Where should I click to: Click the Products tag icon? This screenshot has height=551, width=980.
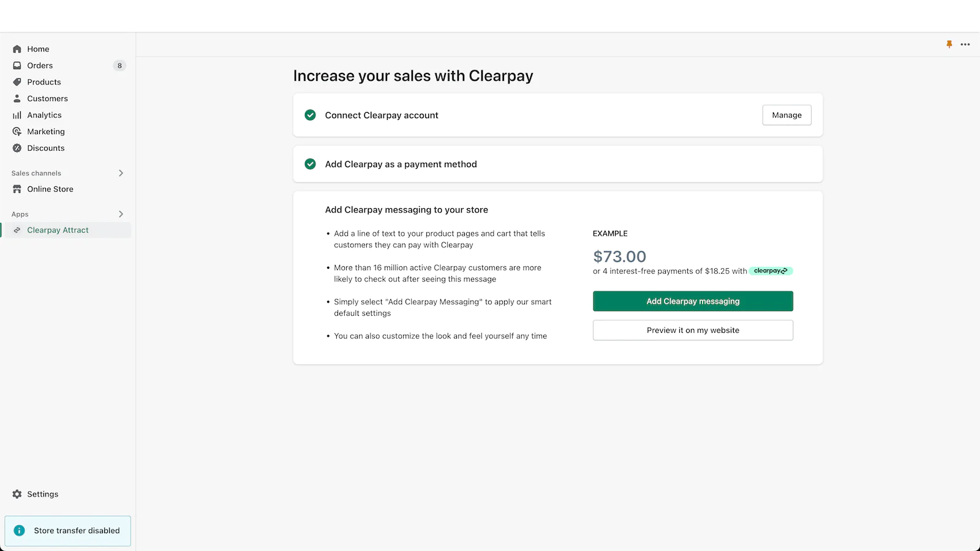pyautogui.click(x=17, y=82)
